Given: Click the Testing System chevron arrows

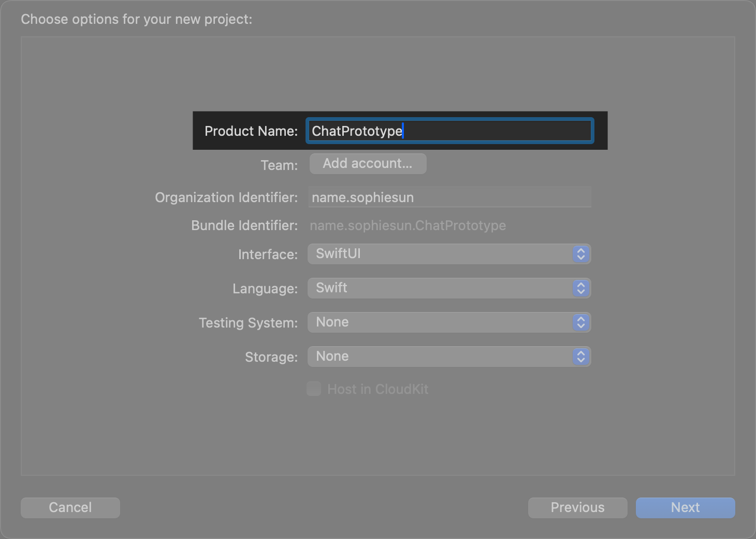Looking at the screenshot, I should 580,322.
